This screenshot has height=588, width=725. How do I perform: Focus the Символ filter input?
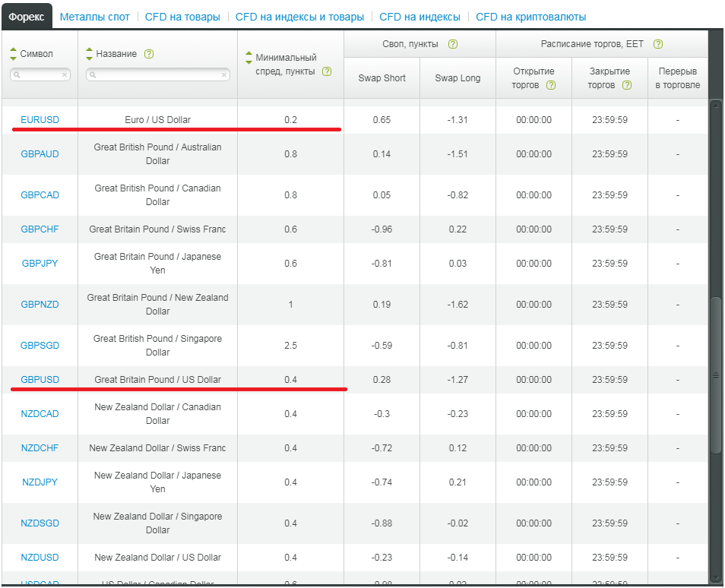point(40,75)
